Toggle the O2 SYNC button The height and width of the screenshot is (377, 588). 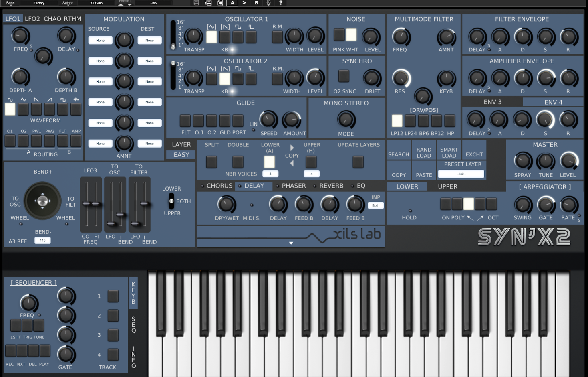(x=344, y=76)
